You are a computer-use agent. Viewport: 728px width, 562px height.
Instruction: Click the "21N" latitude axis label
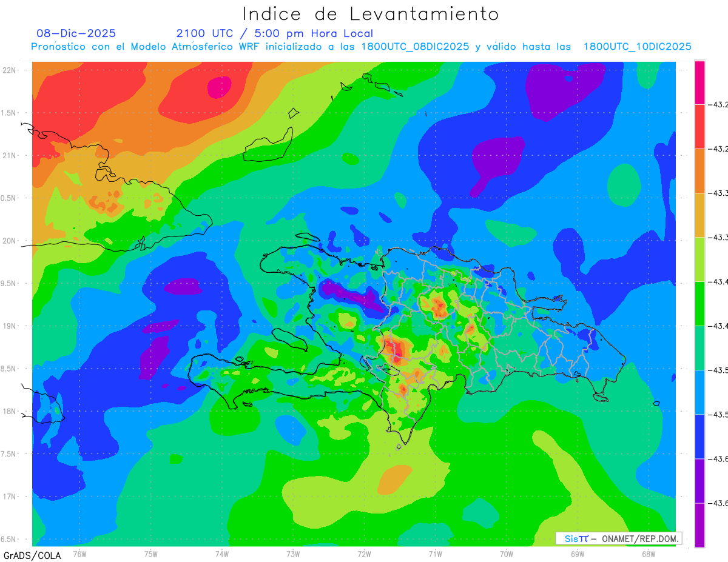[9, 156]
